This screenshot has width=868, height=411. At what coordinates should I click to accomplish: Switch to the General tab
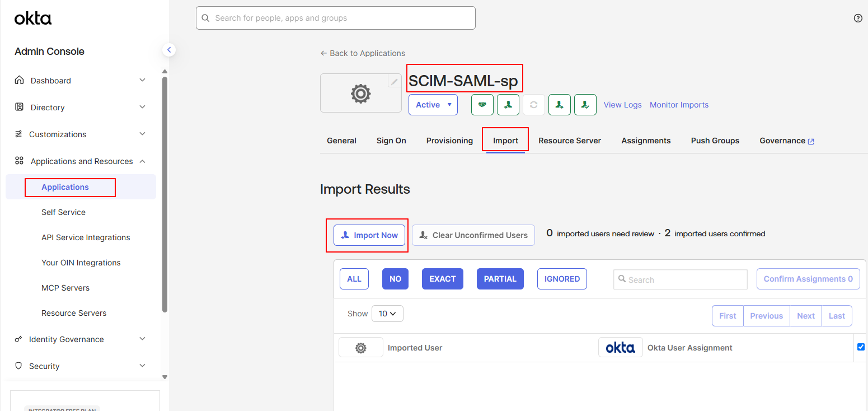[341, 141]
